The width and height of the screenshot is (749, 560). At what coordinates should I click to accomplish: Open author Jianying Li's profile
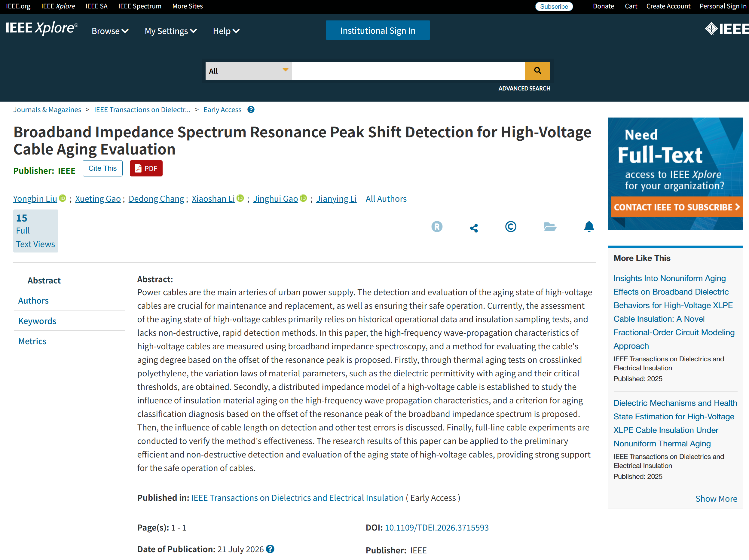pyautogui.click(x=336, y=199)
